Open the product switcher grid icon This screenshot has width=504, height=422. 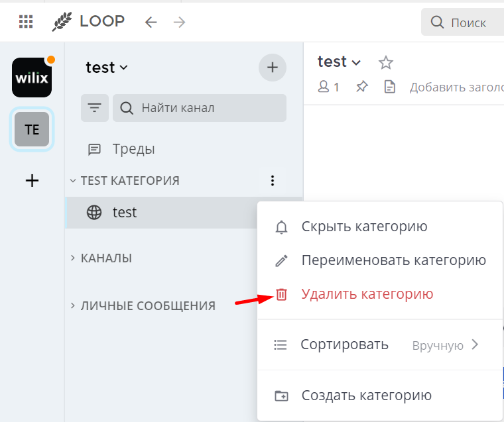click(26, 22)
